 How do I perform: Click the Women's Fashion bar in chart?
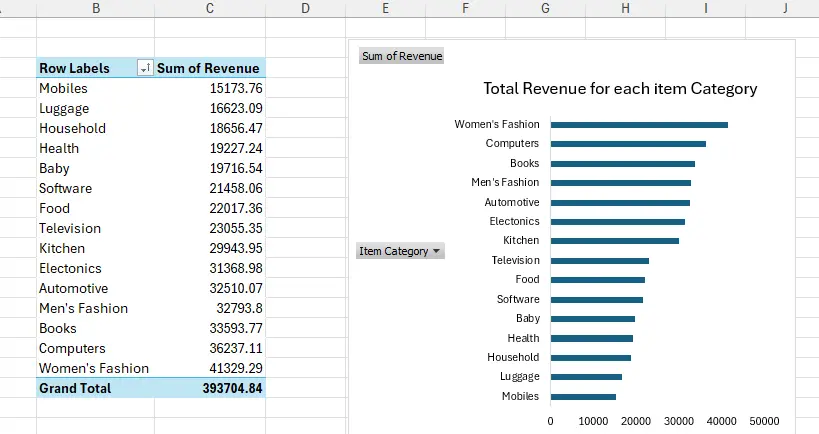click(x=638, y=125)
